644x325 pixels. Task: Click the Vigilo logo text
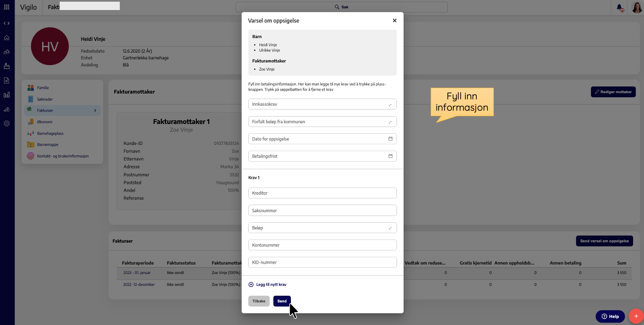tap(28, 7)
